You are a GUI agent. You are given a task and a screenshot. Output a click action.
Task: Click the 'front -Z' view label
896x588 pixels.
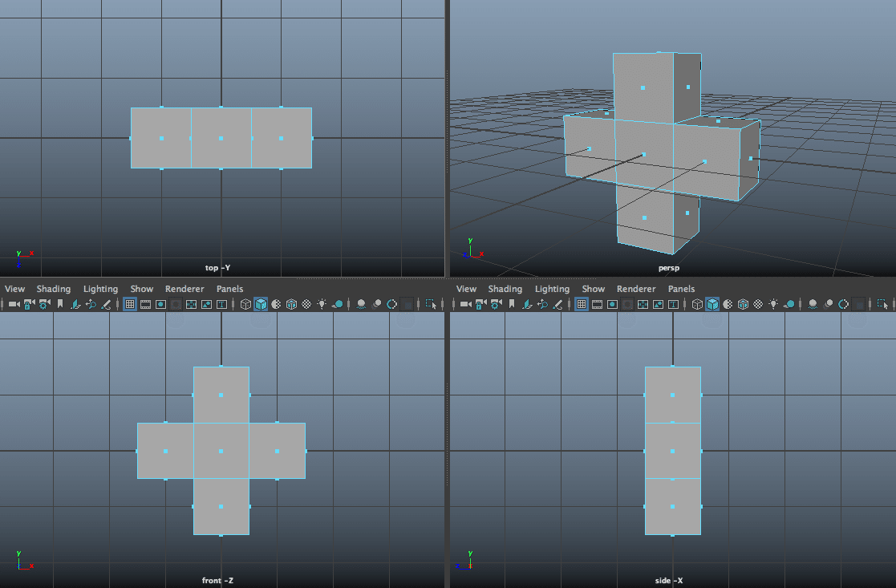217,580
